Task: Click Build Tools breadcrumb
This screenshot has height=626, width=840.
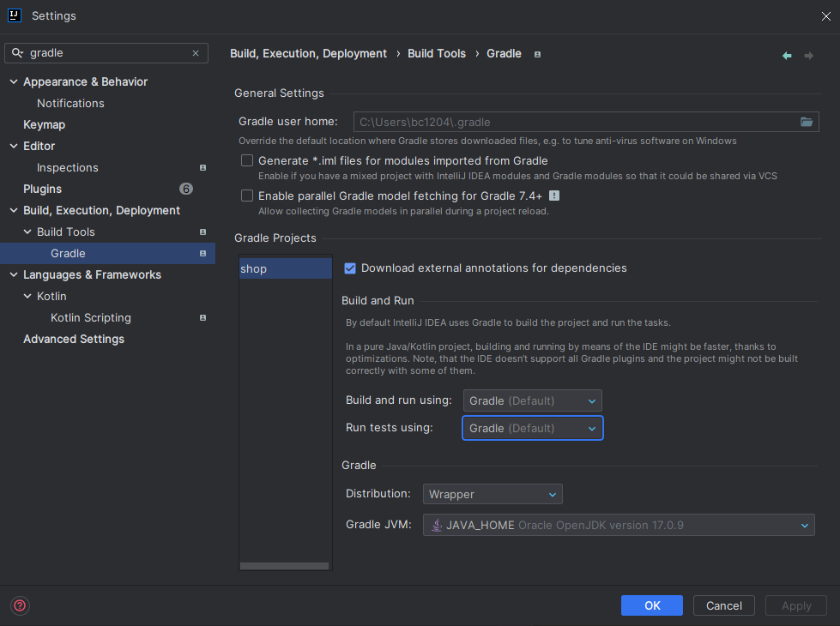Action: [437, 53]
